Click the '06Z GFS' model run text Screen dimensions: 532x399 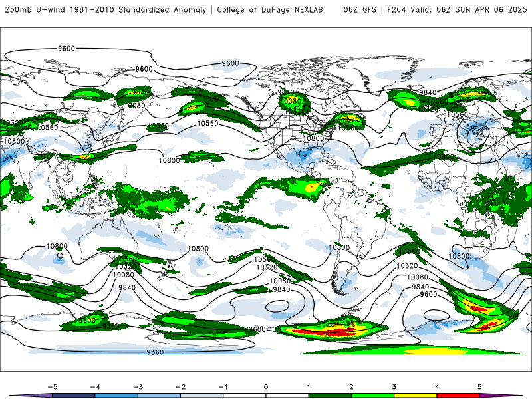click(360, 9)
